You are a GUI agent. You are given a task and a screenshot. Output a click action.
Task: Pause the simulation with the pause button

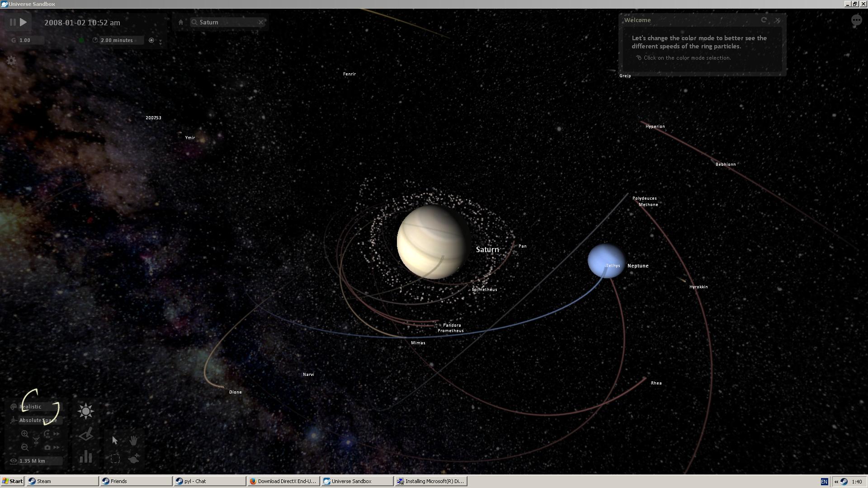pos(13,22)
